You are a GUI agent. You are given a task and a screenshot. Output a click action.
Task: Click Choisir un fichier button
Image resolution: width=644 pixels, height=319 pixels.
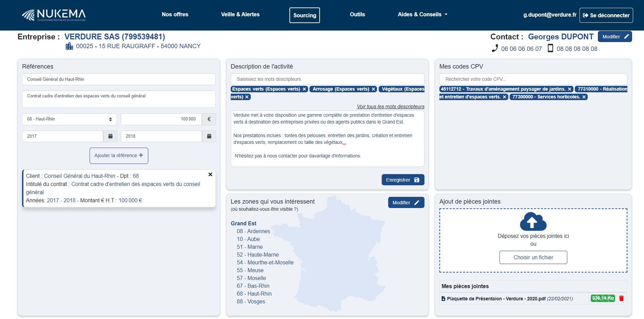[533, 258]
